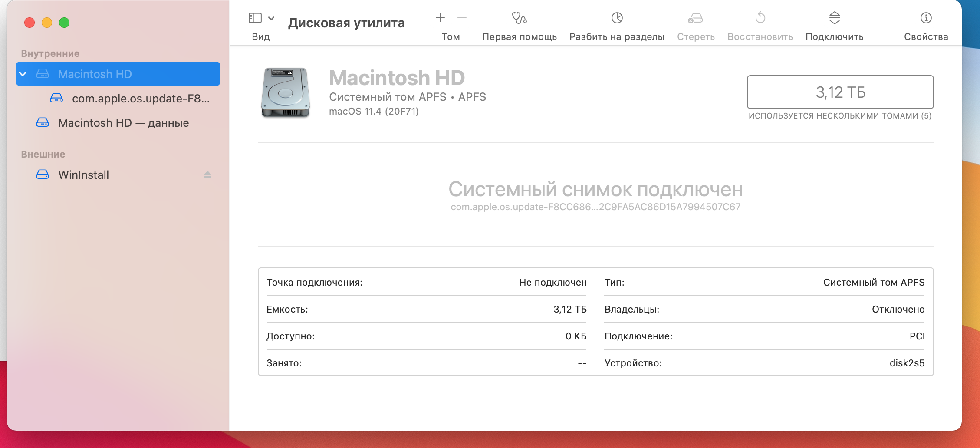980x448 pixels.
Task: Click the Macintosh HD sidebar disk icon
Action: [43, 74]
